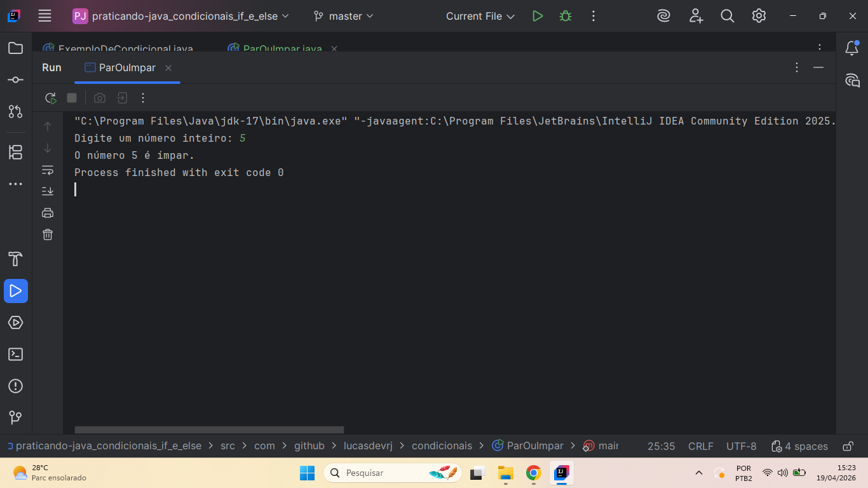Open the Services tool window

tap(16, 323)
